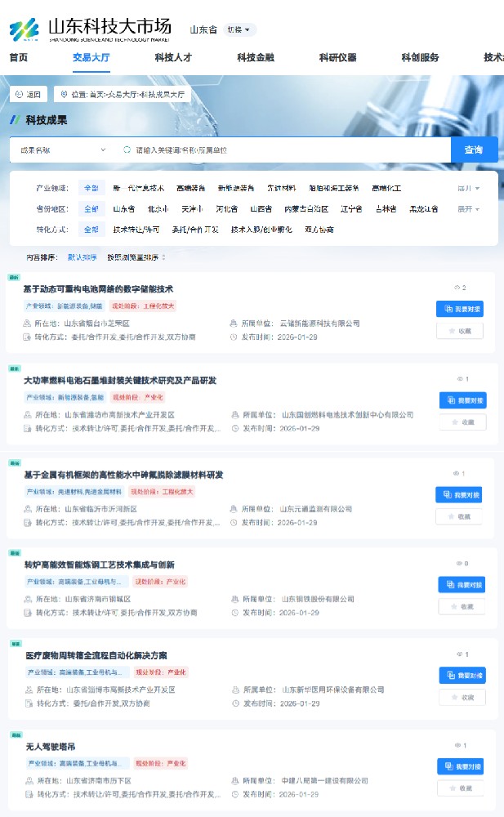
Task: Open 转炉高能效智能炼钢工艺技术集成与创新 listing
Action: [x=100, y=565]
